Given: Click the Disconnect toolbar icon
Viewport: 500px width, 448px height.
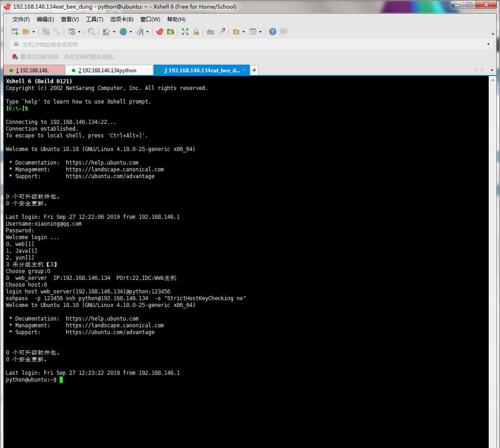Looking at the screenshot, I should [x=46, y=32].
